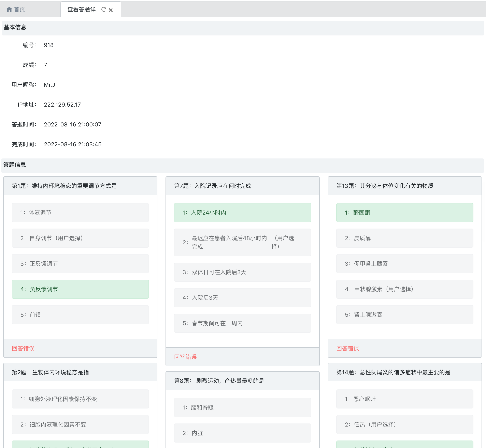This screenshot has width=486, height=448.
Task: Choose option 1 入院24小时内
Action: (x=242, y=213)
